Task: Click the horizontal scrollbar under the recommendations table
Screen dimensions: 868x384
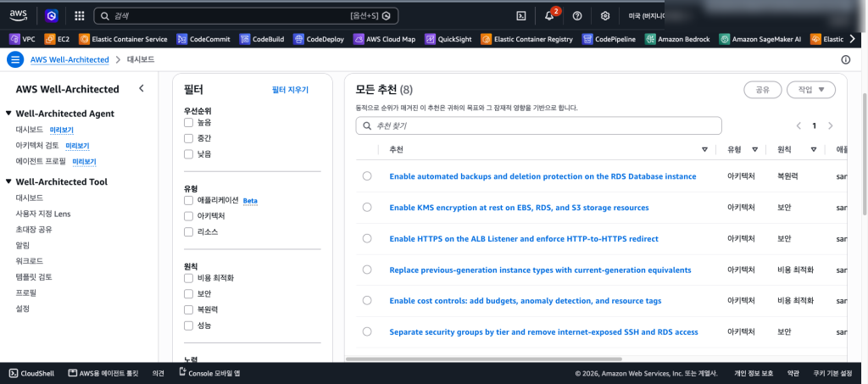Action: (484, 359)
